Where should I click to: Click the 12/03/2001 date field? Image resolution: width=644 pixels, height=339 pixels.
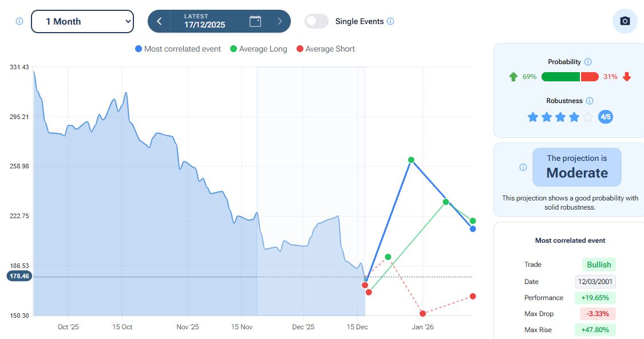click(595, 282)
